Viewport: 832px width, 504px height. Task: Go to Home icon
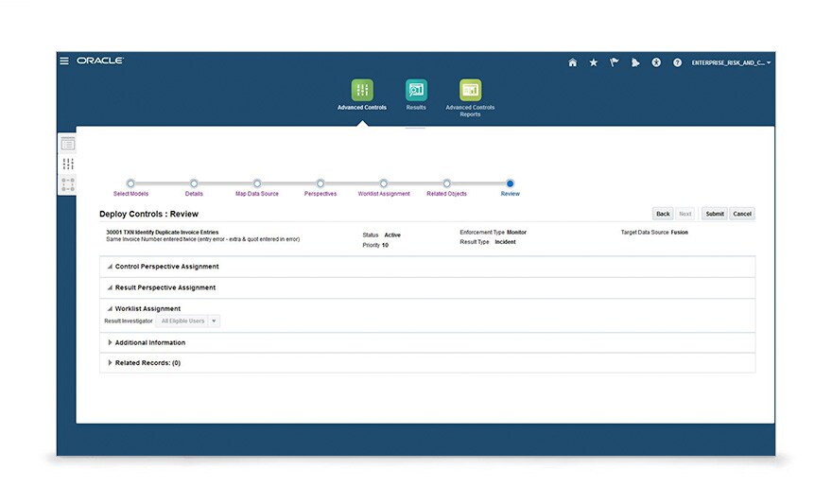click(573, 62)
